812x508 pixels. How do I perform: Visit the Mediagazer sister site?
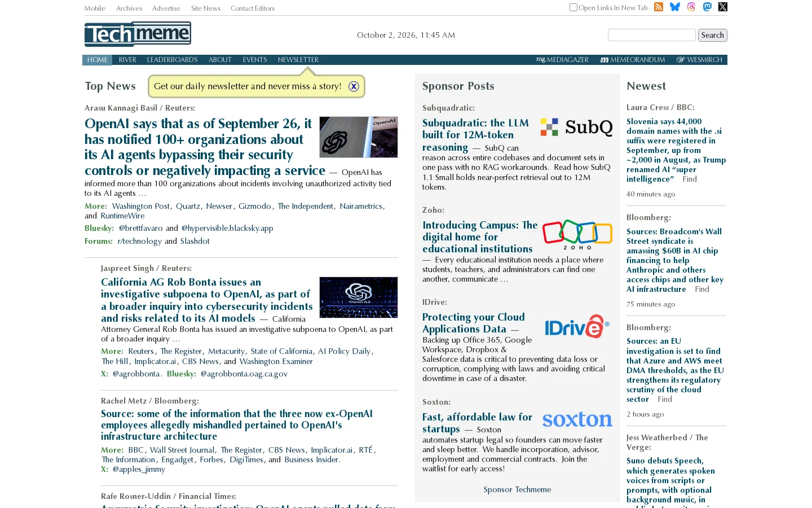coord(562,60)
